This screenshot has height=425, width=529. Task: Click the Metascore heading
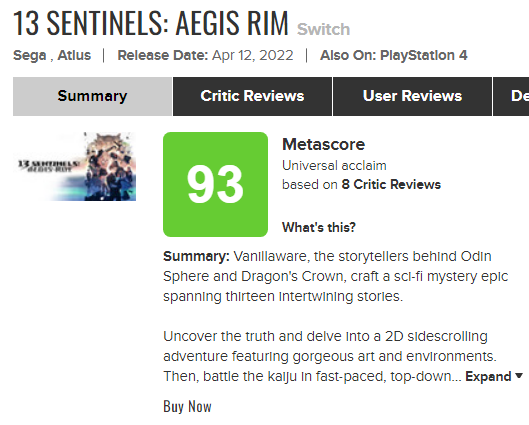(323, 144)
